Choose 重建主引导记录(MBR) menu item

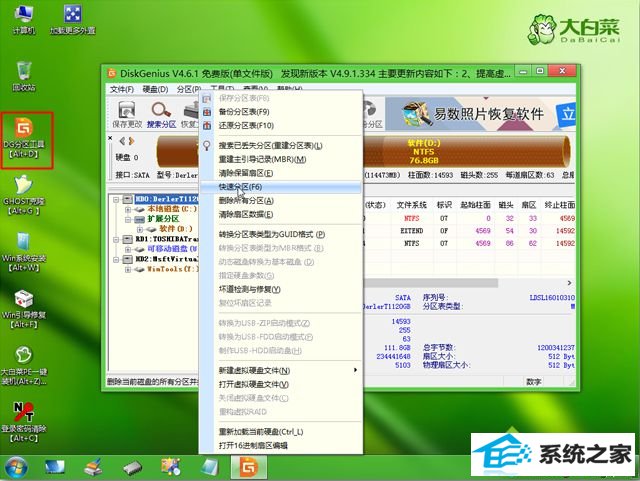[281, 159]
